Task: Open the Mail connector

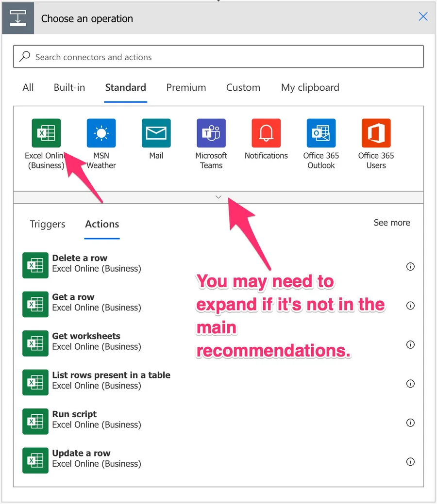Action: (x=156, y=133)
